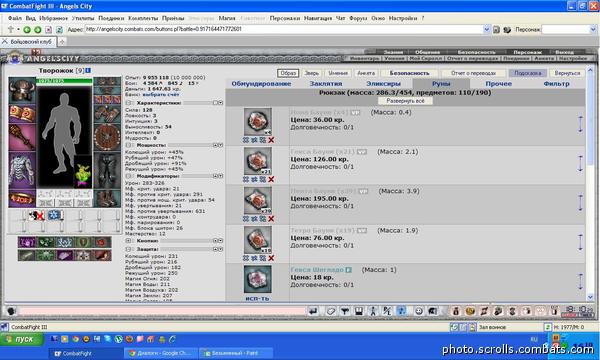This screenshot has width=600, height=360.
Task: Click the green pet creature thumbnail
Action: click(83, 172)
